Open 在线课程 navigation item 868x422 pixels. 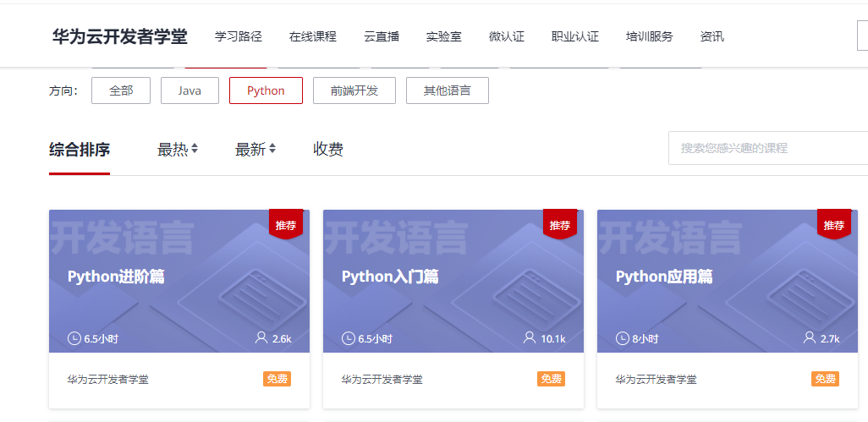[312, 37]
